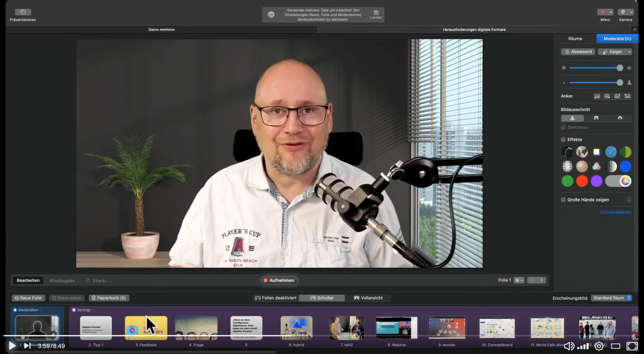
Task: Pick the red color effect swatch
Action: point(582,181)
